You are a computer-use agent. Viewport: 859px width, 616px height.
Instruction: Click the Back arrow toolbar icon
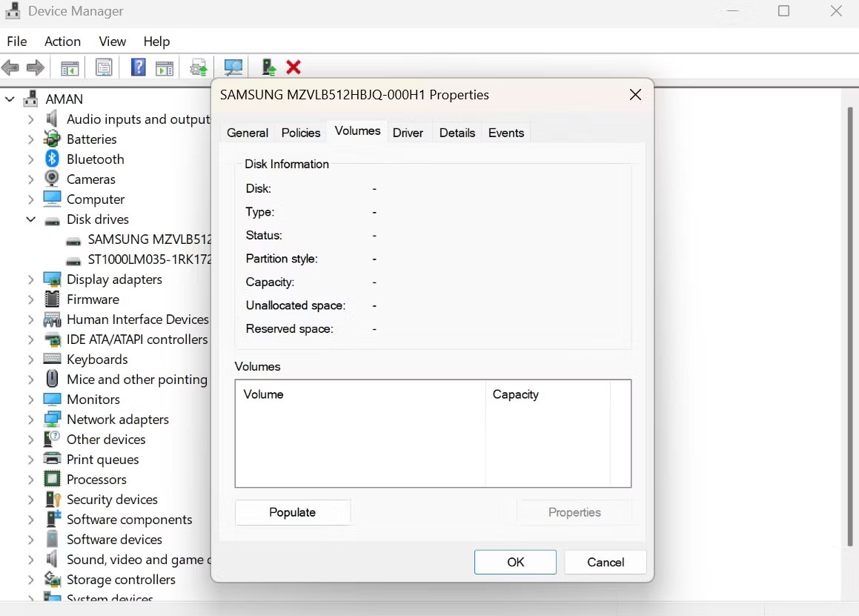pos(10,68)
